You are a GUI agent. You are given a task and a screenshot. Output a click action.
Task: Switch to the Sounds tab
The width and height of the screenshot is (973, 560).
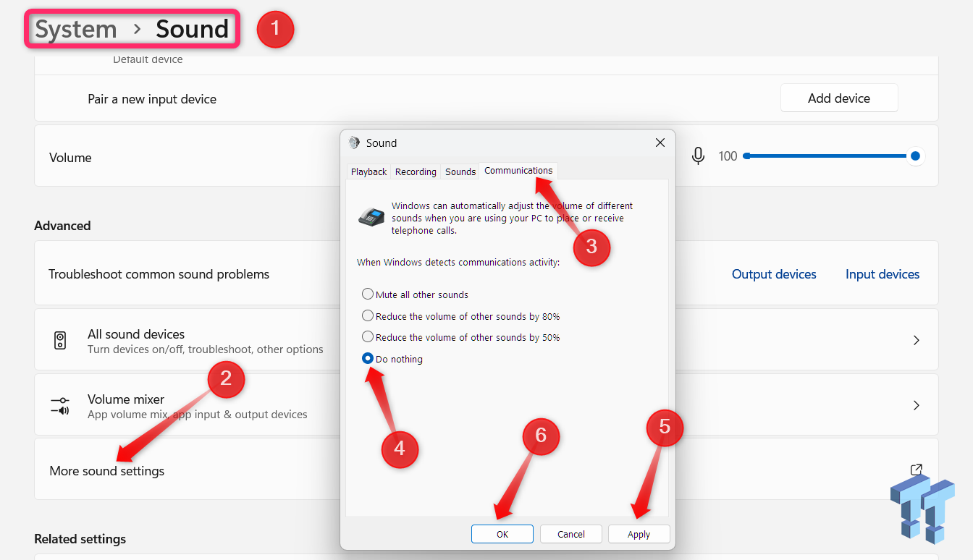click(460, 171)
